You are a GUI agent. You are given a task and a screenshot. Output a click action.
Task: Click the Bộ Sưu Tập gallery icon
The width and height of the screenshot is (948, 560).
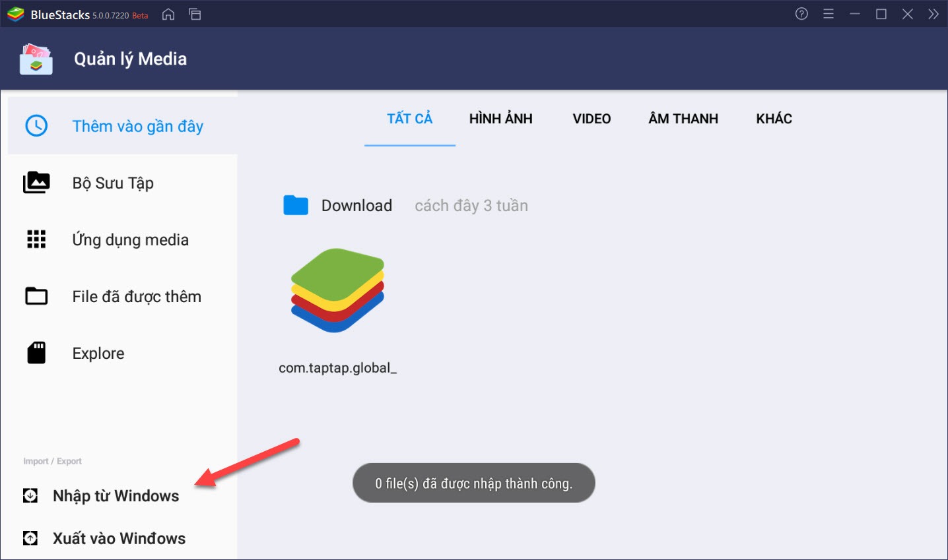[36, 183]
